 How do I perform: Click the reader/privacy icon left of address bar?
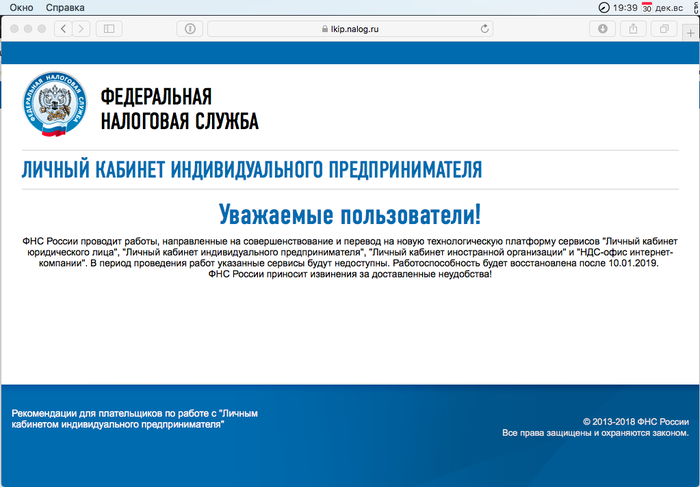pos(190,29)
